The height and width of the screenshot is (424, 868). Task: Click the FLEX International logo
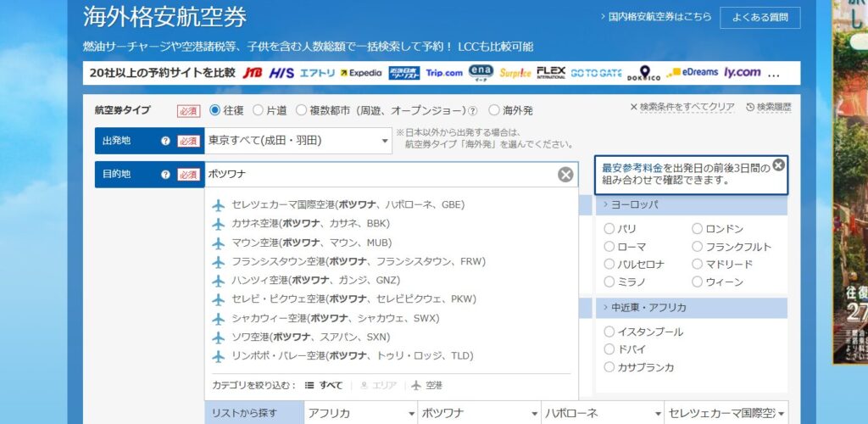click(551, 73)
